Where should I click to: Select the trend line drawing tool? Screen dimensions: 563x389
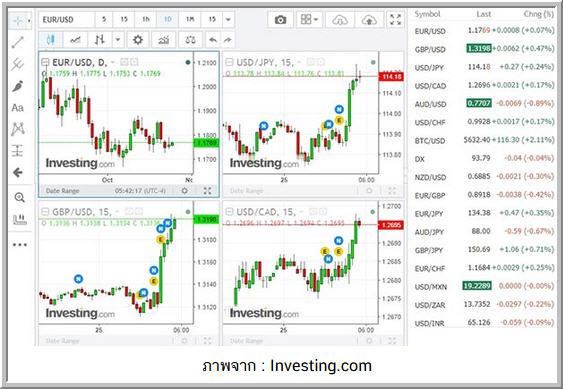(18, 42)
